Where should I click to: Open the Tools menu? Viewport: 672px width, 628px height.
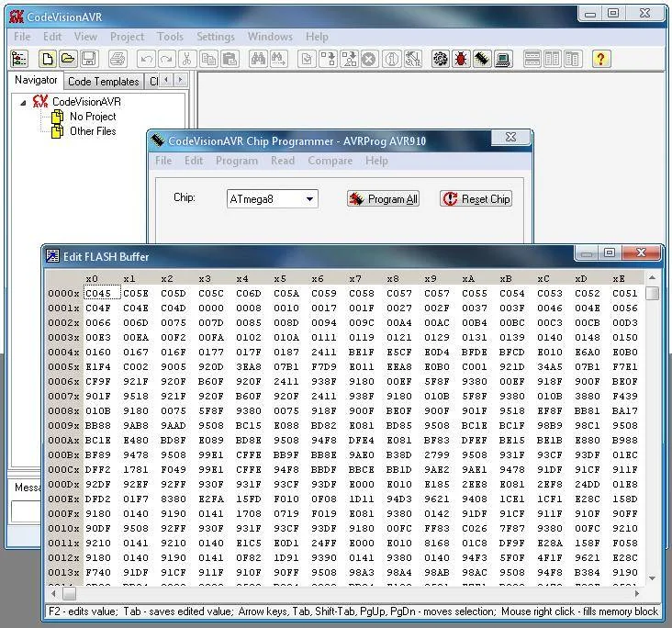[x=170, y=37]
